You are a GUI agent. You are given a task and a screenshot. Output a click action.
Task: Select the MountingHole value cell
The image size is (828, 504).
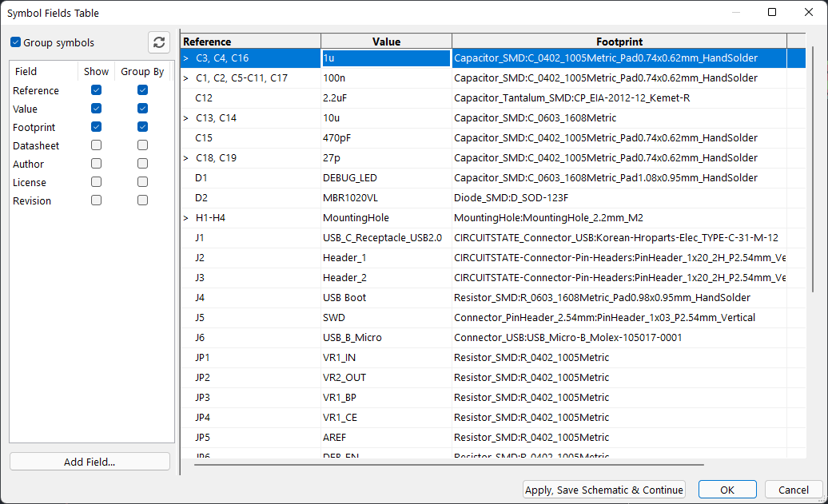point(386,218)
